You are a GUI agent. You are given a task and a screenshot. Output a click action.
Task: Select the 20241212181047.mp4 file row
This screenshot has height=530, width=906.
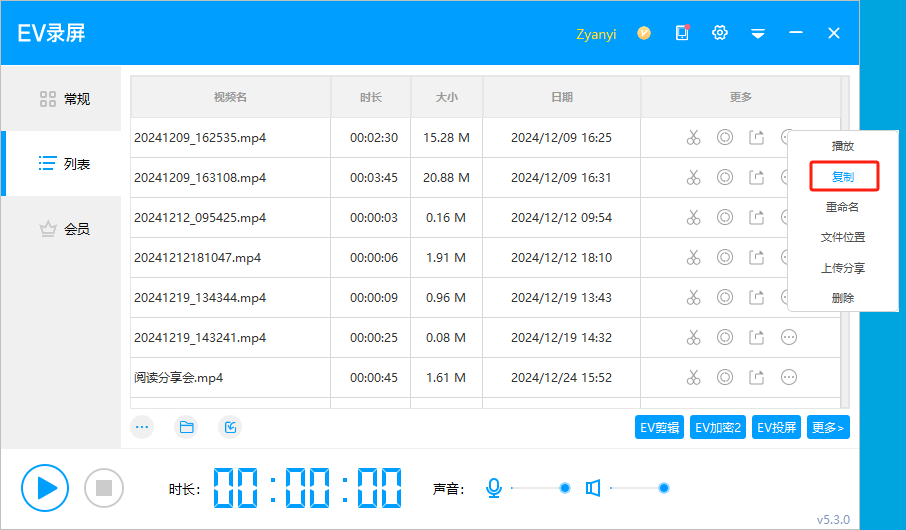(x=230, y=258)
